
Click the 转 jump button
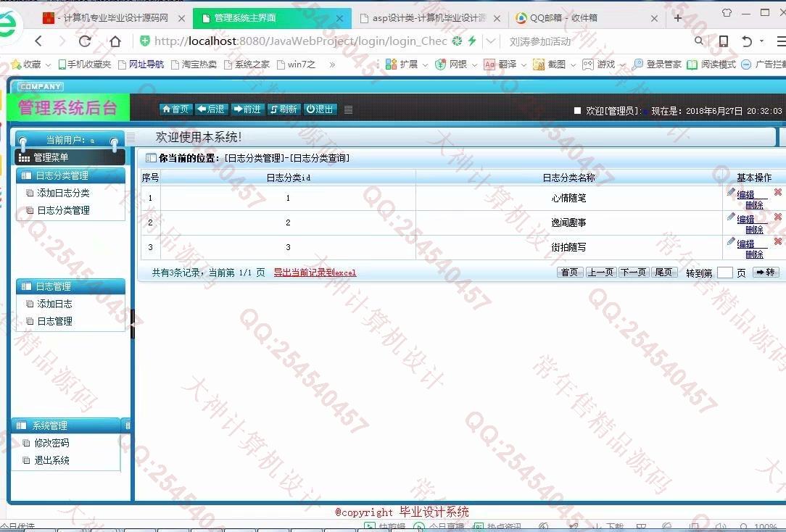766,273
